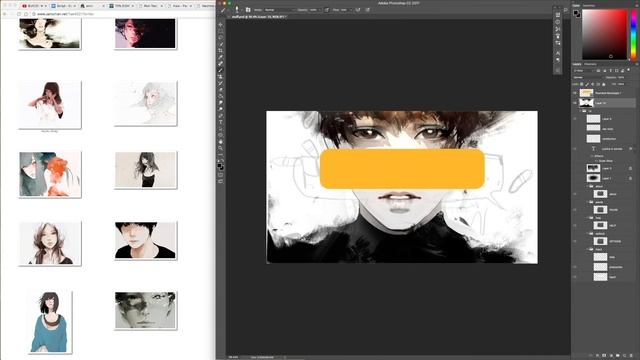This screenshot has height=360, width=640.
Task: Enable airbrush-style build-up in options bar
Action: tap(358, 10)
